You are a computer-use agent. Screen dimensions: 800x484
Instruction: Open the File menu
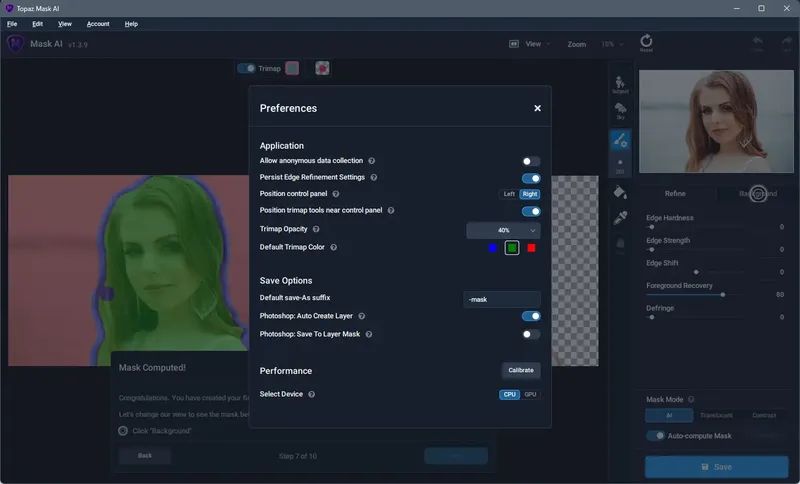pyautogui.click(x=12, y=24)
